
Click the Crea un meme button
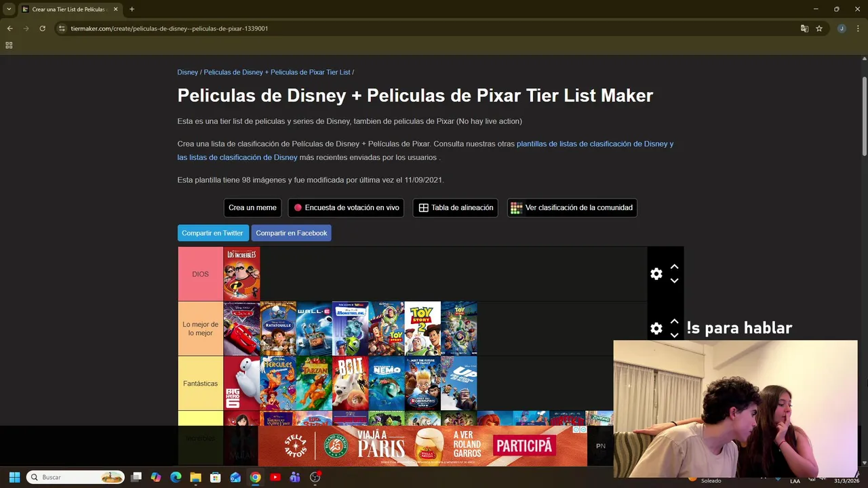252,207
